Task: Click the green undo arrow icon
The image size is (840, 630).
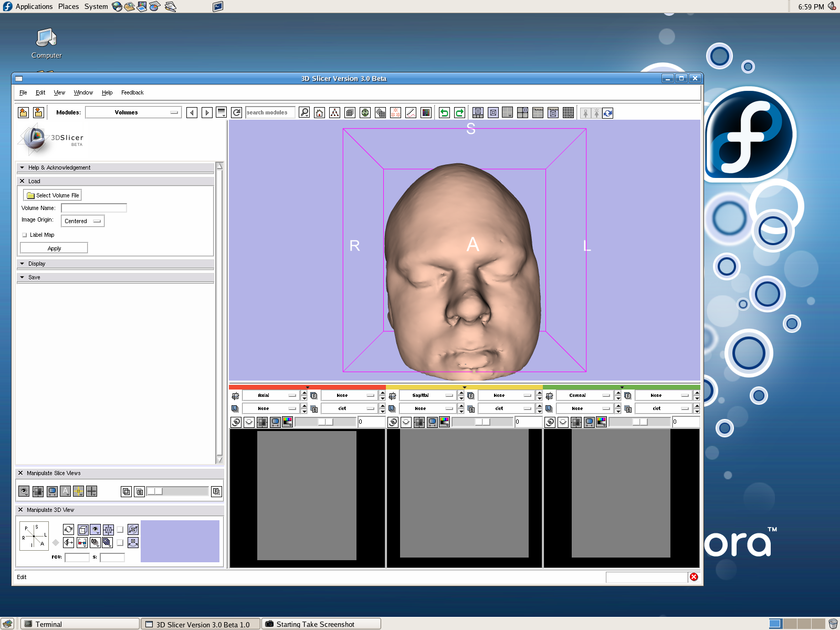Action: coord(444,113)
